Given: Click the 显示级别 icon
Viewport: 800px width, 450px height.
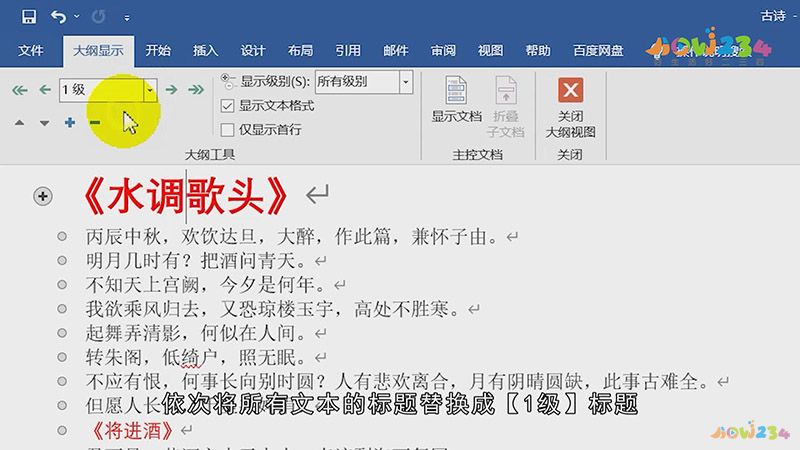Looking at the screenshot, I should coord(228,81).
